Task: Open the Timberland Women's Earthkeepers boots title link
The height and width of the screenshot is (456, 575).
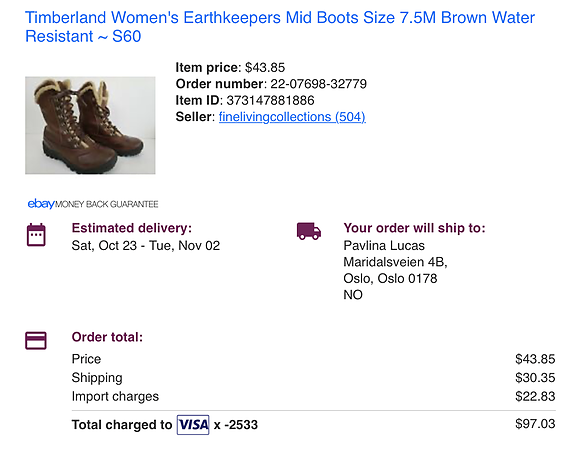Action: click(280, 27)
